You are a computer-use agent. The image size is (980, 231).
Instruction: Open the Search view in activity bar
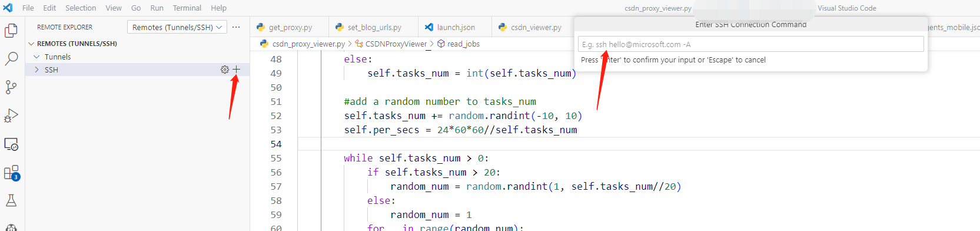(x=11, y=59)
